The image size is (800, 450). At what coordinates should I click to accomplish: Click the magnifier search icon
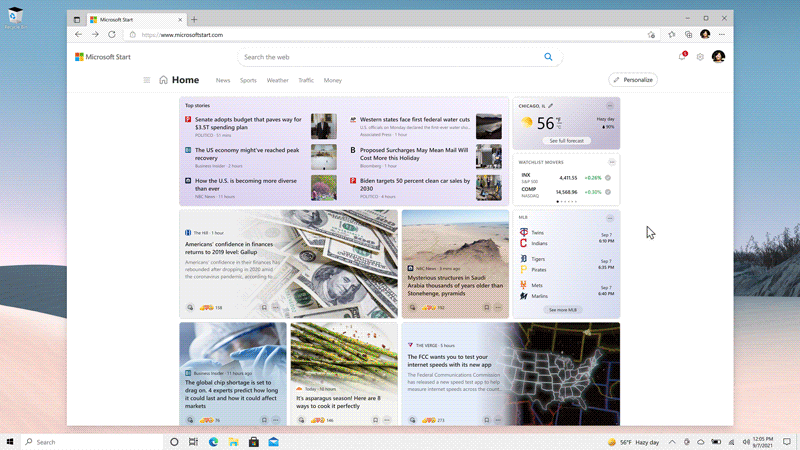click(548, 57)
